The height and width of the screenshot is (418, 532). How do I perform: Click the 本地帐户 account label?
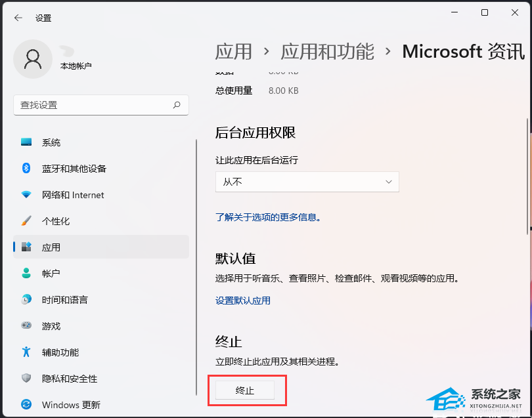pos(76,66)
